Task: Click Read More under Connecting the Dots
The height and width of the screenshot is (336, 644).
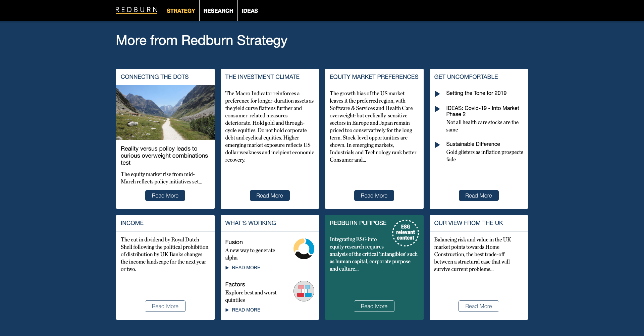Action: coord(165,195)
